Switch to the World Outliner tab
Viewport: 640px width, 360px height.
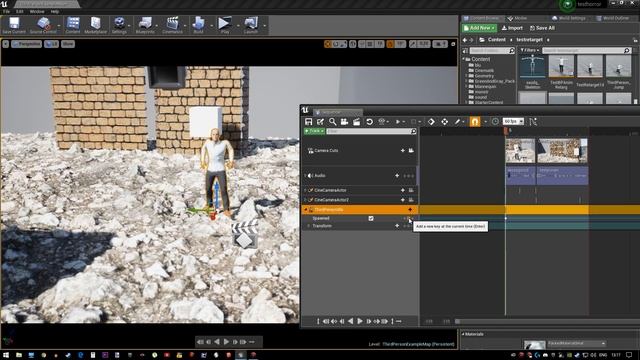613,18
